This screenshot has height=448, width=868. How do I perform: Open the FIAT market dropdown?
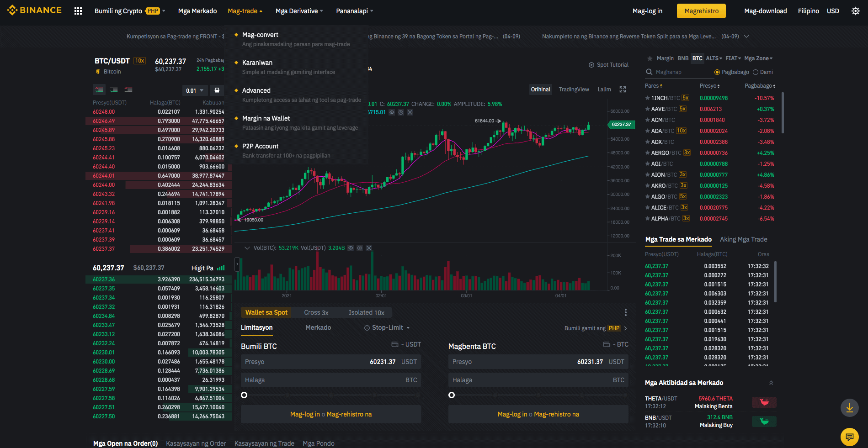(733, 58)
